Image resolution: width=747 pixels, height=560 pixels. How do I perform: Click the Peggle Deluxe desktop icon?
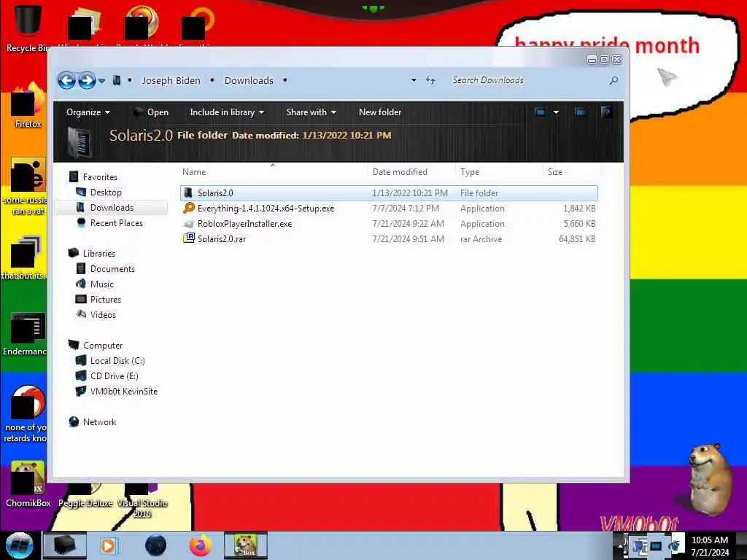[x=86, y=496]
